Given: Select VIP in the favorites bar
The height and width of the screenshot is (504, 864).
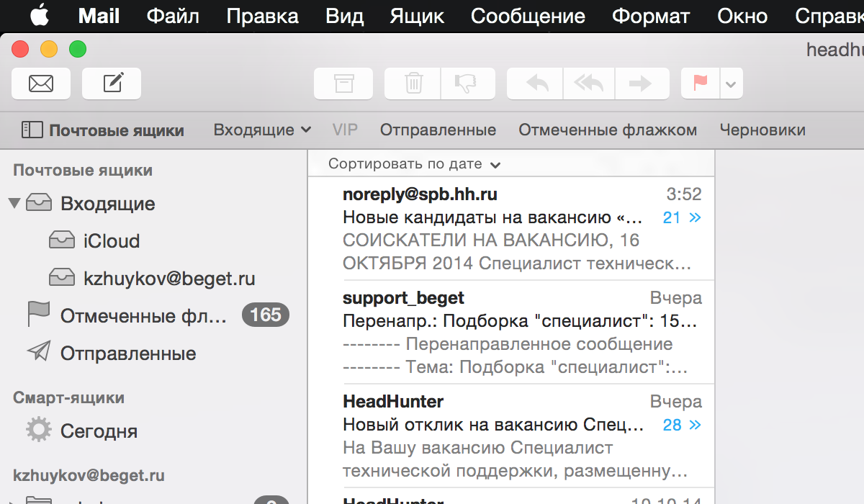Looking at the screenshot, I should [345, 130].
